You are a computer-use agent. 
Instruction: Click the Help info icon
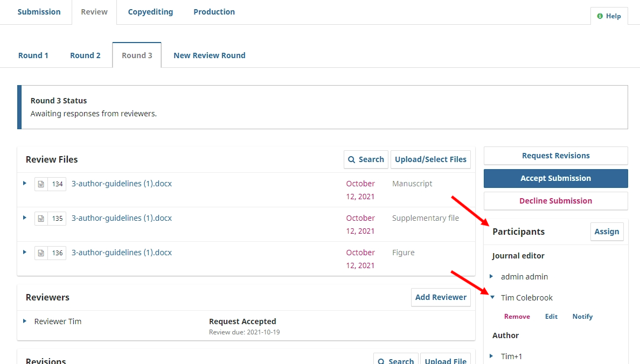click(600, 16)
